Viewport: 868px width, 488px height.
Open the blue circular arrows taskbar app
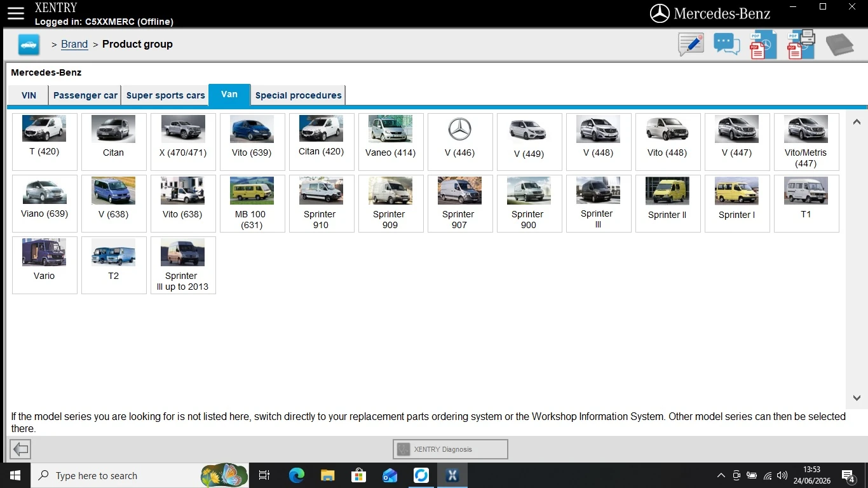pyautogui.click(x=421, y=475)
